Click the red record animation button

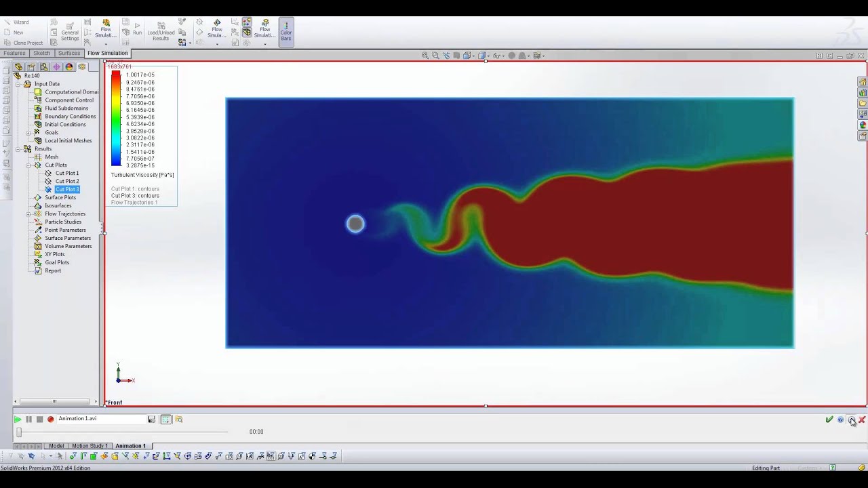coord(50,420)
